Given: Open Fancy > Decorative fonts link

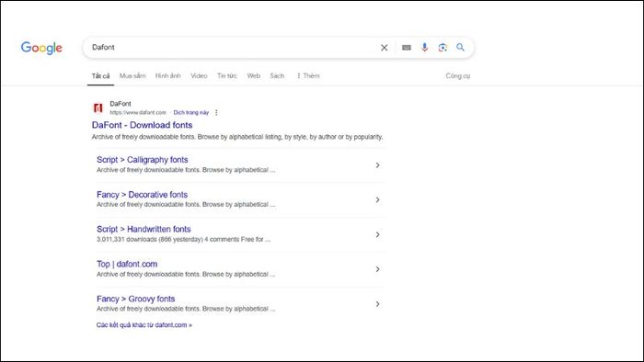Looking at the screenshot, I should click(x=142, y=195).
